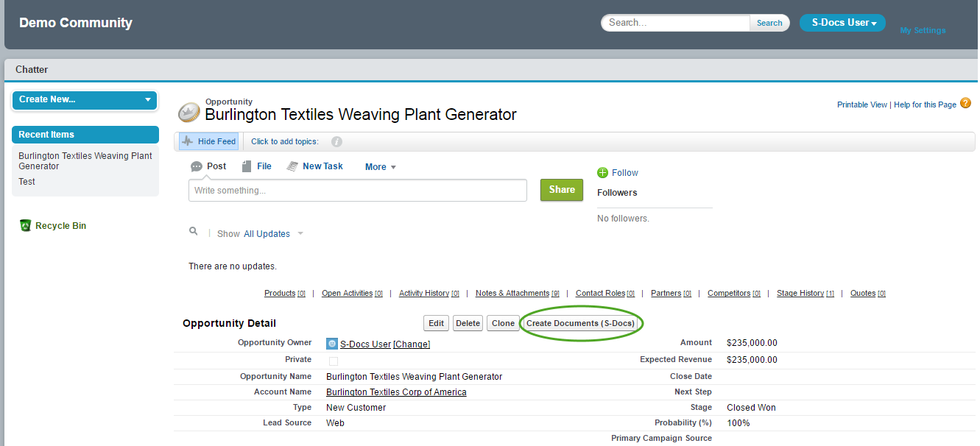Open Burlington Textiles Corp of America account

[x=396, y=392]
